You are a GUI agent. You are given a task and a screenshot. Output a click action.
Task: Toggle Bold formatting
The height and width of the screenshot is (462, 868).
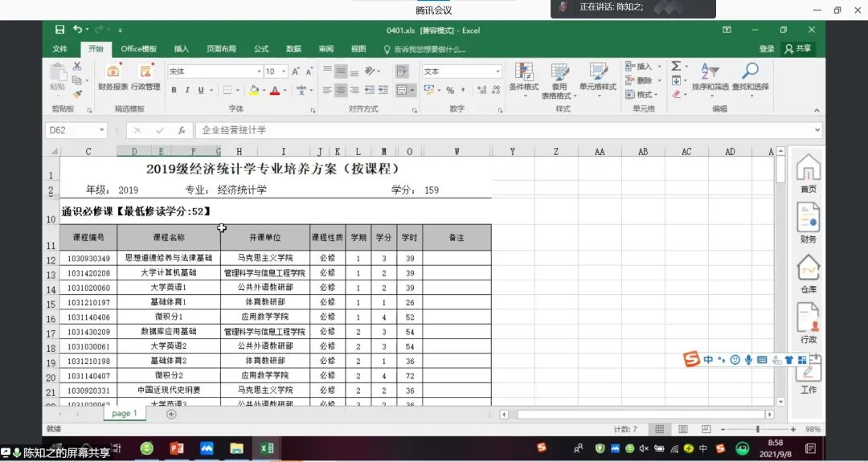click(174, 90)
